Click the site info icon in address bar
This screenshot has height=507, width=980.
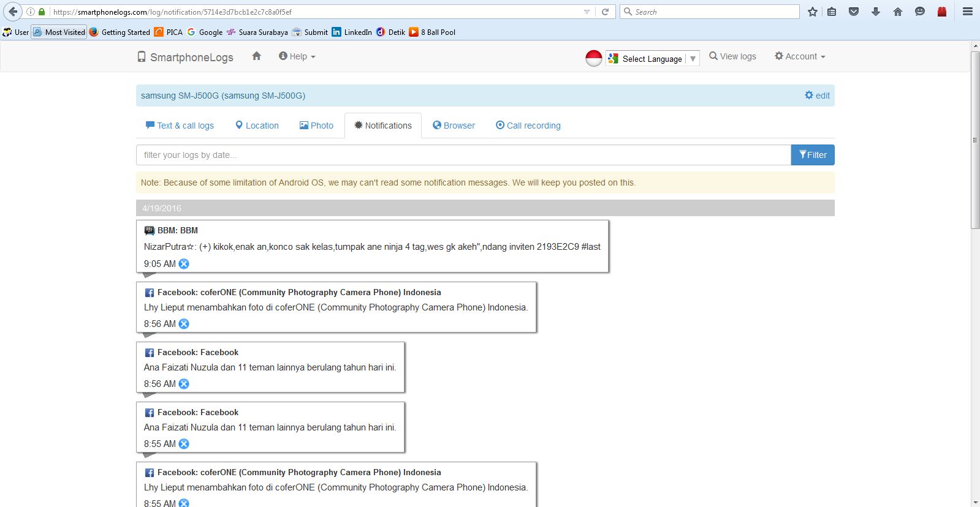[31, 12]
